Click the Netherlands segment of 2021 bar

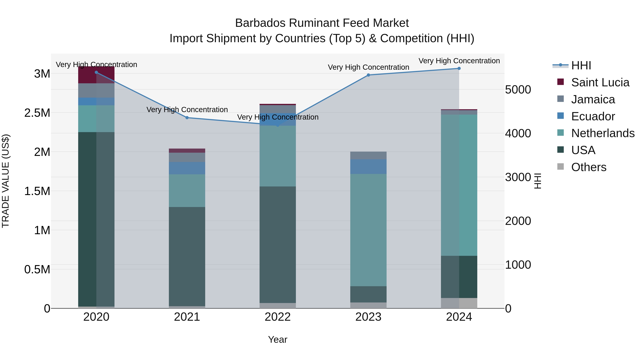(x=187, y=191)
